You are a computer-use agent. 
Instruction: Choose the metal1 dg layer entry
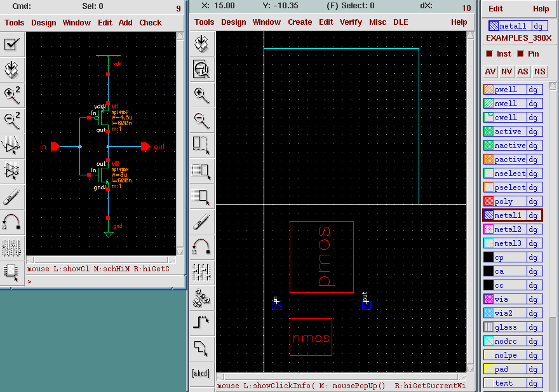click(513, 215)
